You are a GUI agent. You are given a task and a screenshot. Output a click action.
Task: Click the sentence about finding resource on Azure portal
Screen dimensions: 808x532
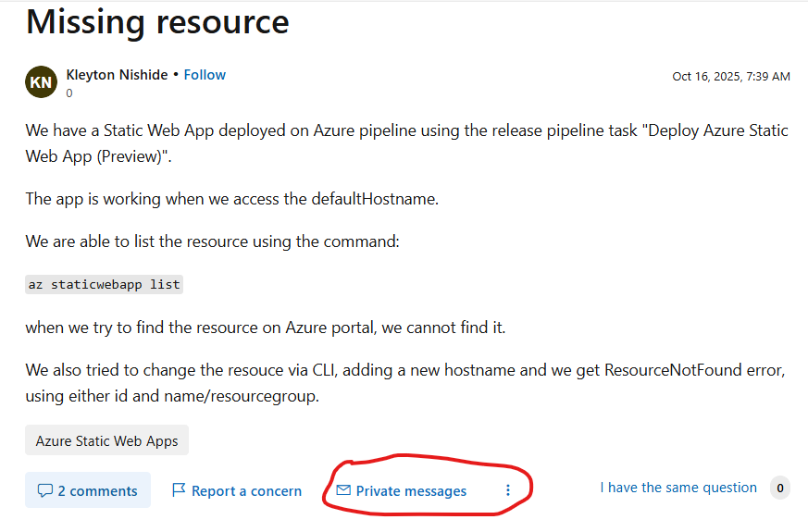(x=266, y=328)
